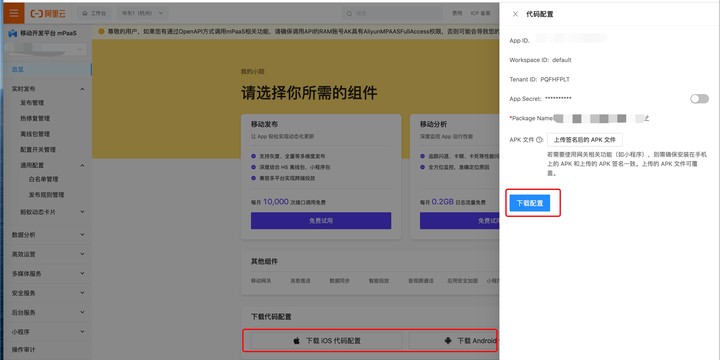Screen dimensions: 720x360
Task: Collapse the 通用配置 sidebar group
Action: (83, 165)
